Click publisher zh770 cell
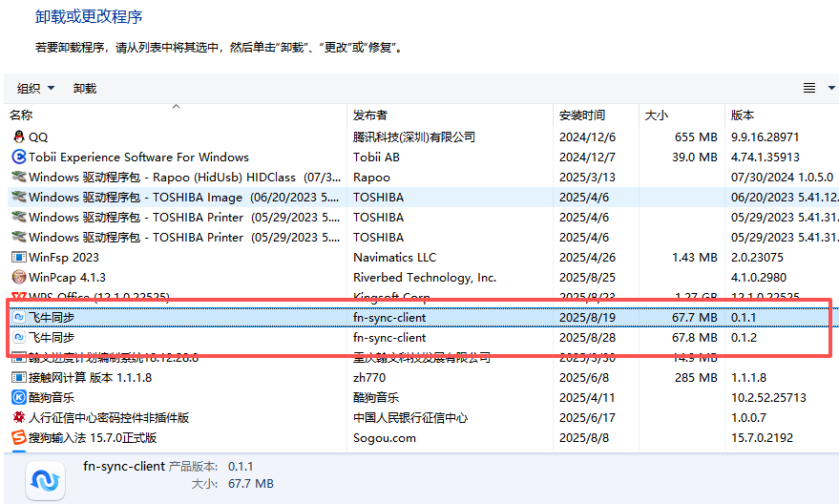839x504 pixels. (369, 378)
